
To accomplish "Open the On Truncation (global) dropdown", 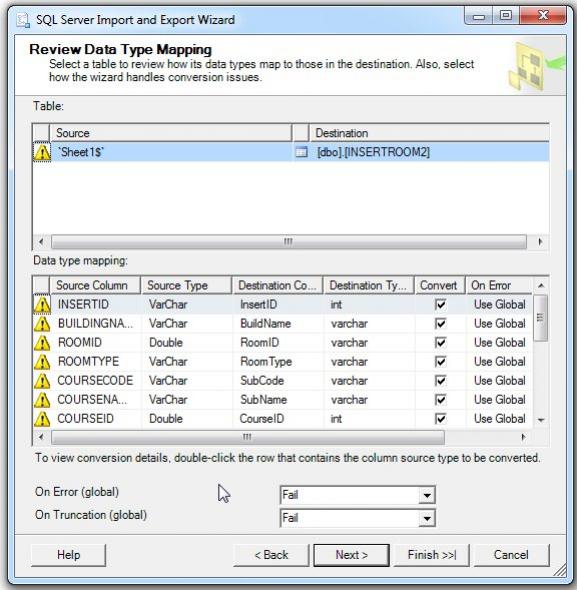I will click(427, 519).
